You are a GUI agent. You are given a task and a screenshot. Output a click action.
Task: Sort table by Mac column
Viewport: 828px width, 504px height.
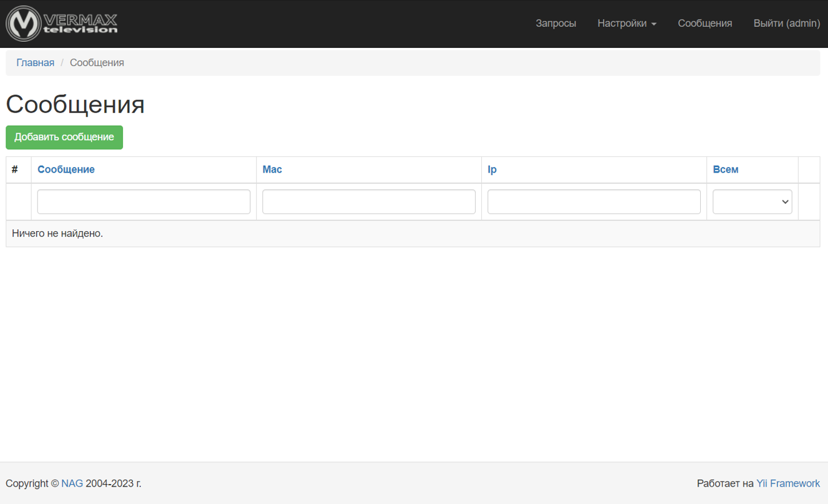pyautogui.click(x=272, y=169)
